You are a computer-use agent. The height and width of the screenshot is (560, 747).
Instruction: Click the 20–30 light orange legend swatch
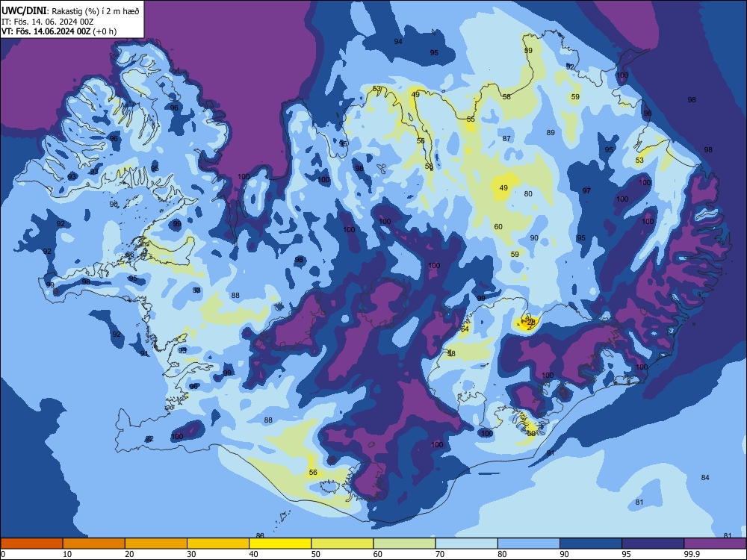point(156,544)
